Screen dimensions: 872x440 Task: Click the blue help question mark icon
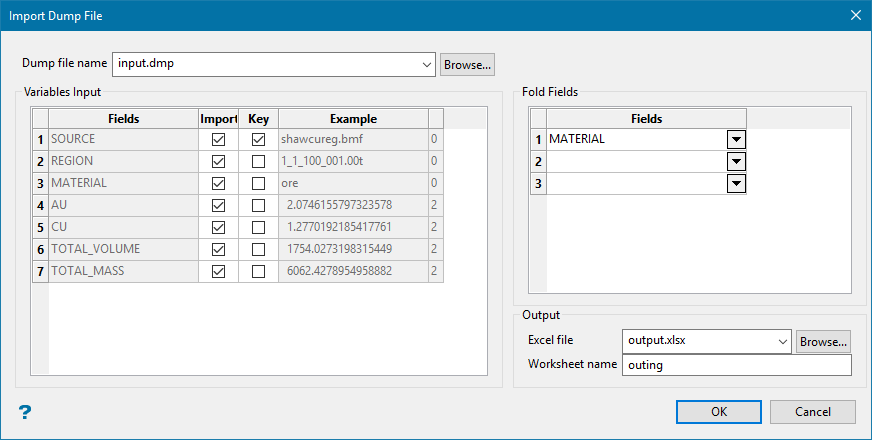(x=25, y=412)
